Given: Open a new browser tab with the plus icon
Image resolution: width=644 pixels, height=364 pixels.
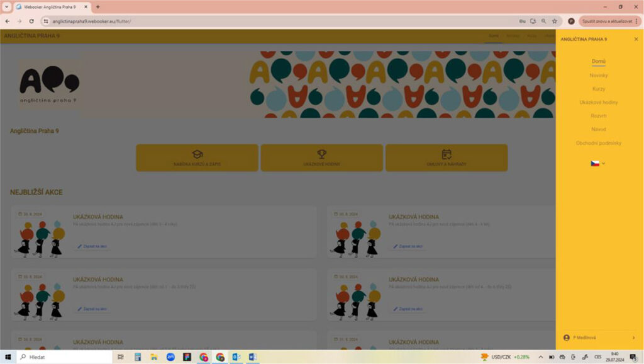Looking at the screenshot, I should click(97, 7).
